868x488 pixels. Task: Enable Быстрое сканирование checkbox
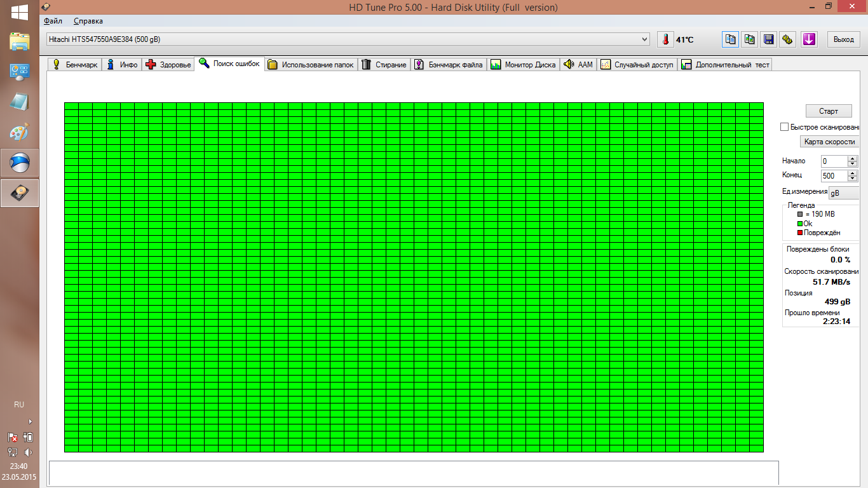click(785, 127)
